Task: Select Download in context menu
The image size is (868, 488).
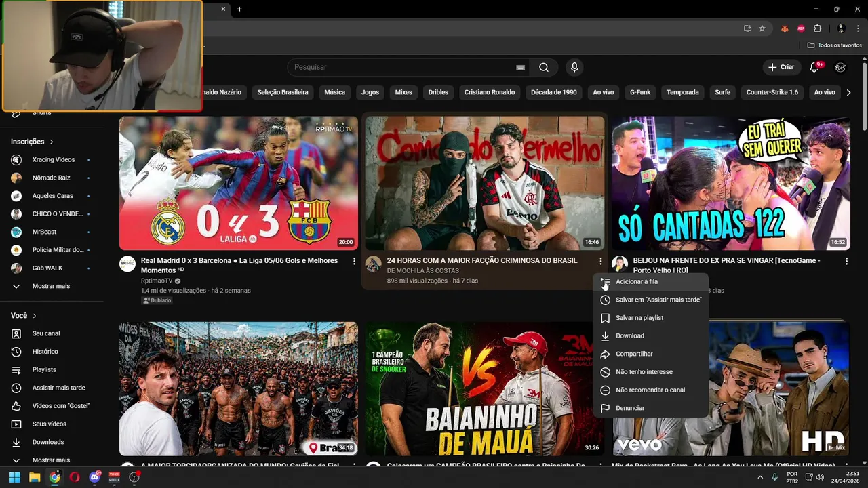Action: pyautogui.click(x=650, y=335)
